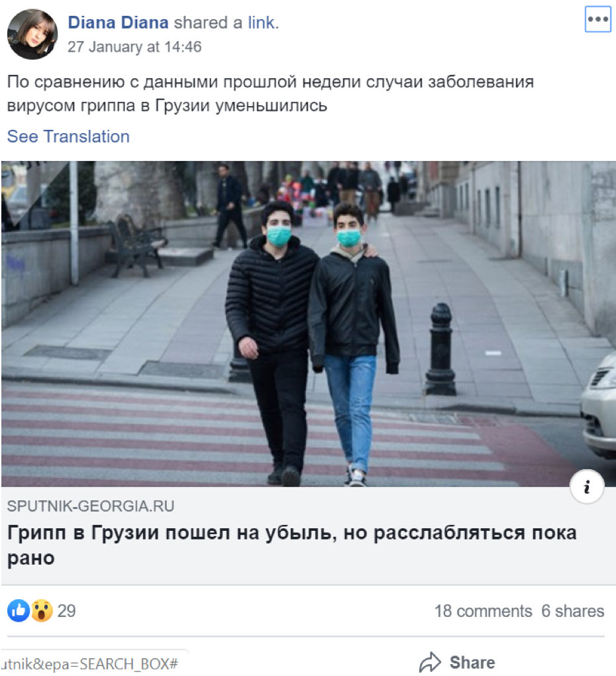Image resolution: width=616 pixels, height=676 pixels.
Task: Show the 18 comments
Action: [483, 611]
